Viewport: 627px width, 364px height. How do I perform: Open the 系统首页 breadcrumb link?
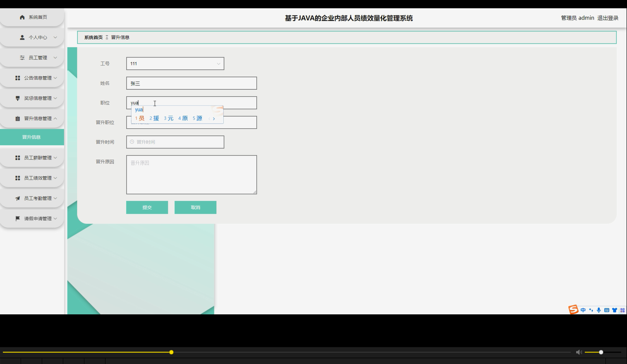[x=93, y=37]
